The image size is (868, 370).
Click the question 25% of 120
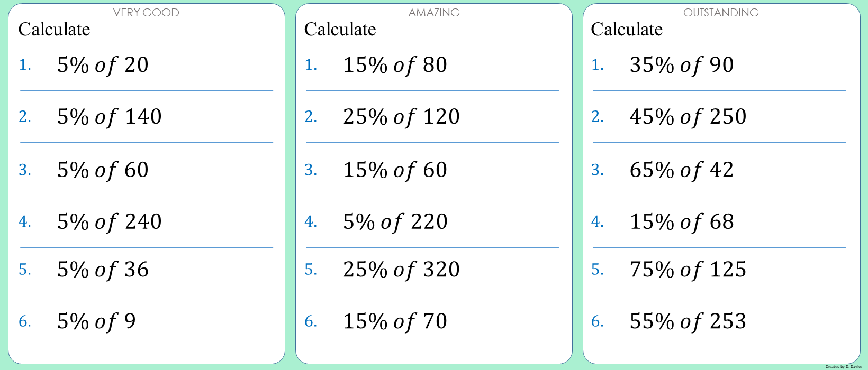(x=401, y=117)
